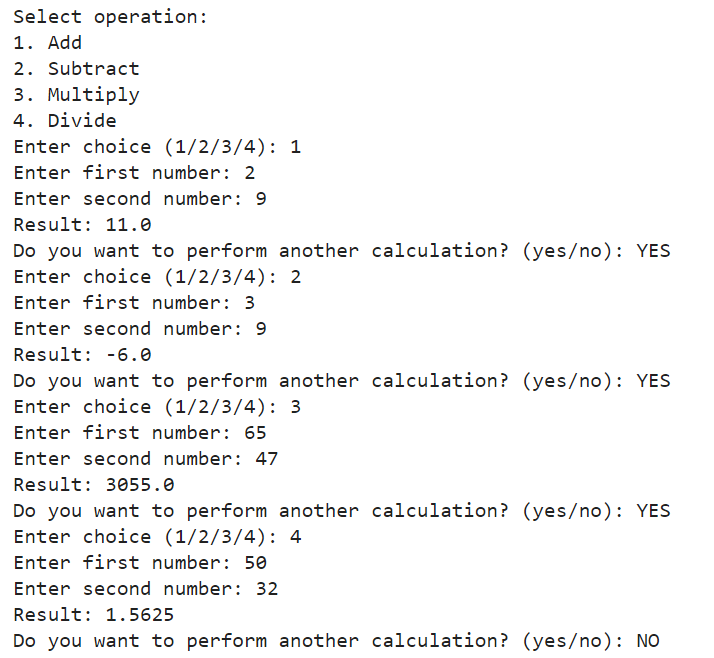Click the "Enter second number: 47" line
Screen dimensions: 714x658
click(x=146, y=459)
